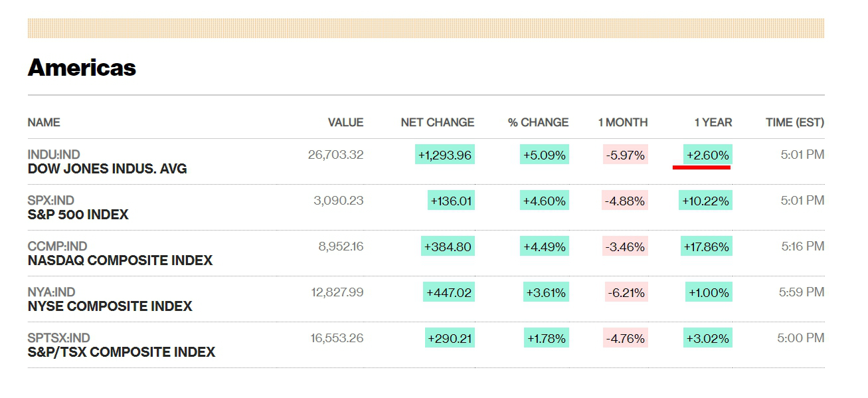Open the DOW JONES INDUS. AVG link
The width and height of the screenshot is (868, 398).
[108, 169]
